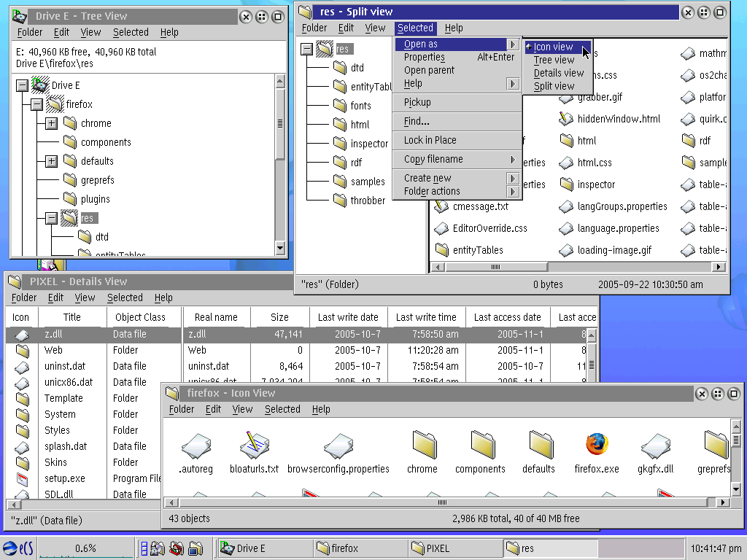The height and width of the screenshot is (560, 747).
Task: Select the browserconfig.properties file icon
Action: pyautogui.click(x=338, y=446)
